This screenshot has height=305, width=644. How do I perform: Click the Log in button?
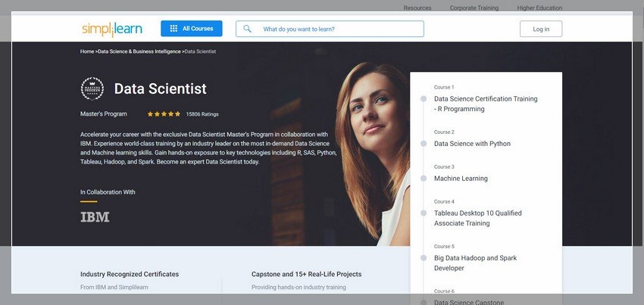point(541,30)
